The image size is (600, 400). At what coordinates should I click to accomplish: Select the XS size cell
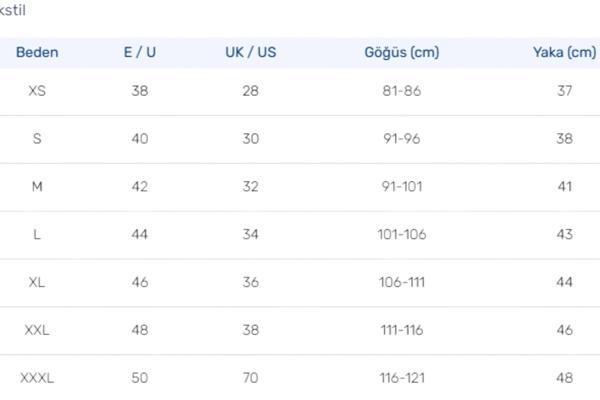[x=37, y=90]
